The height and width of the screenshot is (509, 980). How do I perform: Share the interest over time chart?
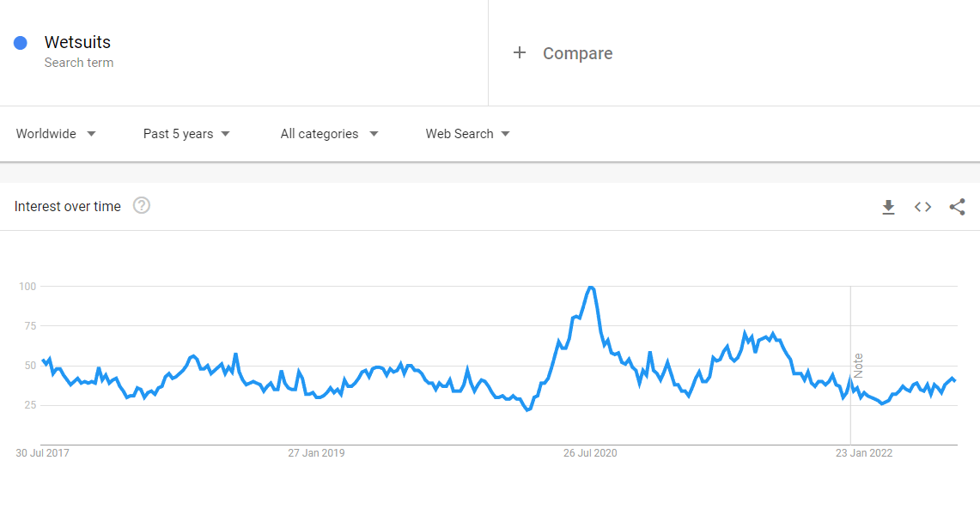coord(957,207)
